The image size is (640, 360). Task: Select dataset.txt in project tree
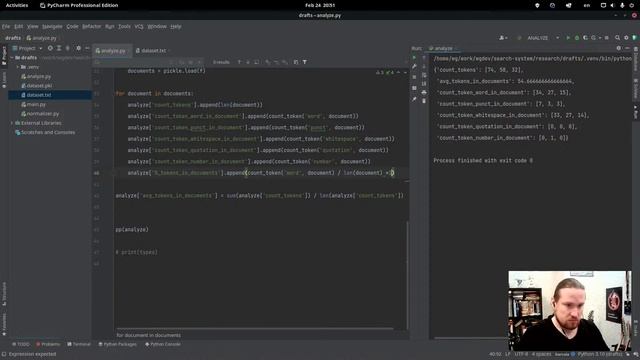(x=39, y=95)
